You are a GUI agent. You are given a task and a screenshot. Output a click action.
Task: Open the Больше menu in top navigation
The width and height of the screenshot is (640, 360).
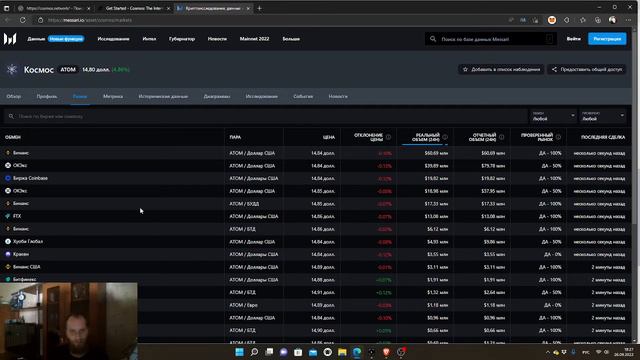click(x=291, y=39)
